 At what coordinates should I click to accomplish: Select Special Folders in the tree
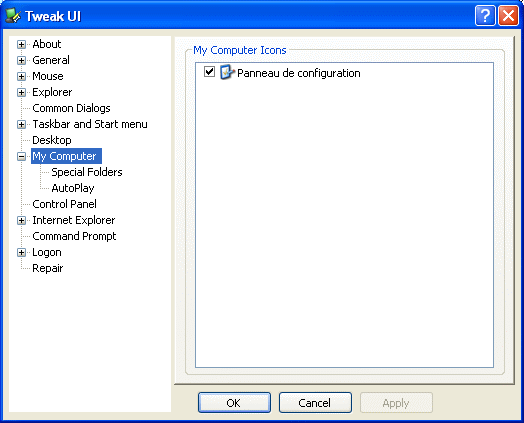(x=87, y=172)
